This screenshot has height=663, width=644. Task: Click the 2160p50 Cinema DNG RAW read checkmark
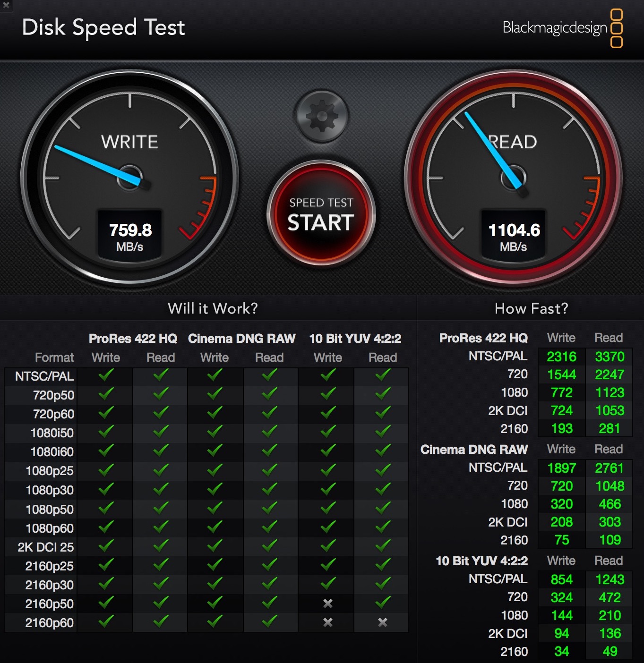pos(269,602)
